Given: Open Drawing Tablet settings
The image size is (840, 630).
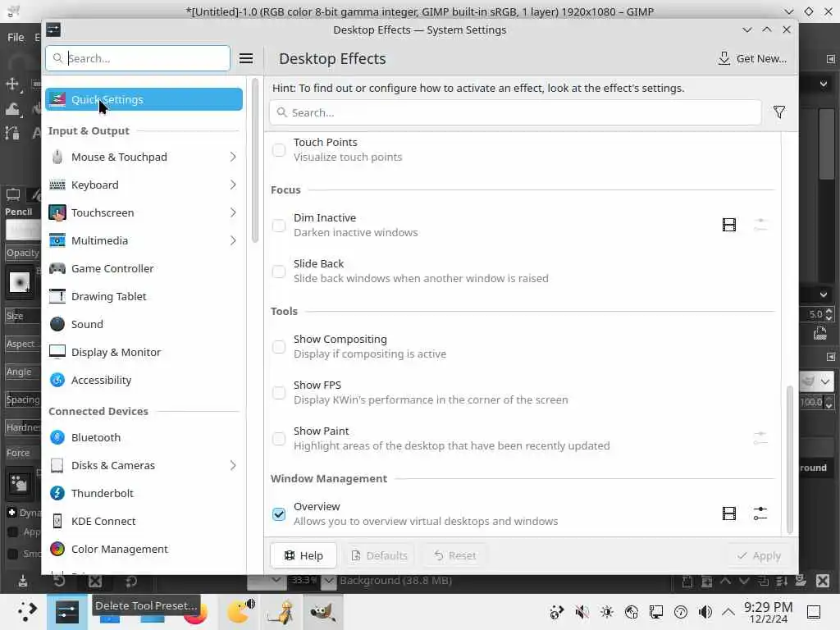Looking at the screenshot, I should pos(144,296).
